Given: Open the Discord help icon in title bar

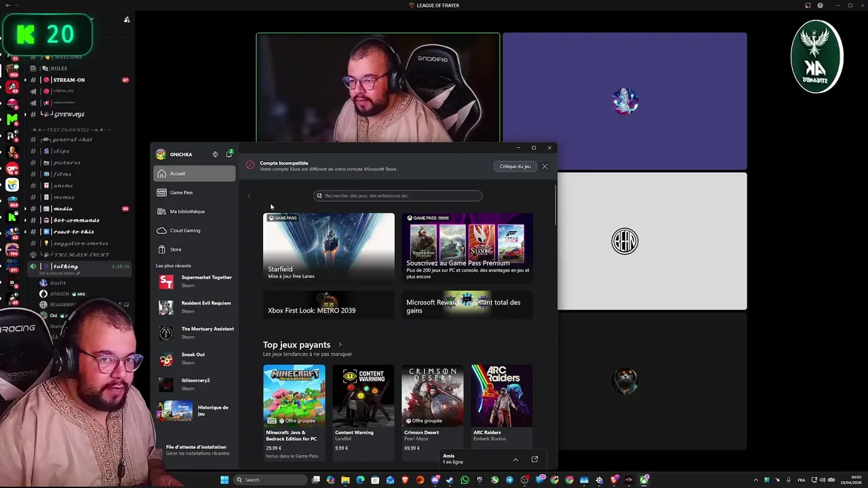Looking at the screenshot, I should (x=820, y=5).
